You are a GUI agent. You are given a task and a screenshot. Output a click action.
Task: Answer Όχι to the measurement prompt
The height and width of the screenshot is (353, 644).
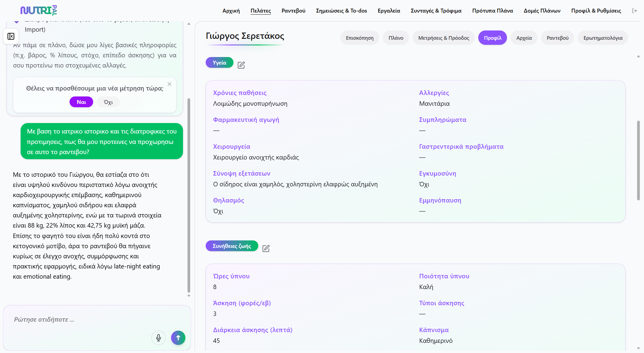(108, 102)
